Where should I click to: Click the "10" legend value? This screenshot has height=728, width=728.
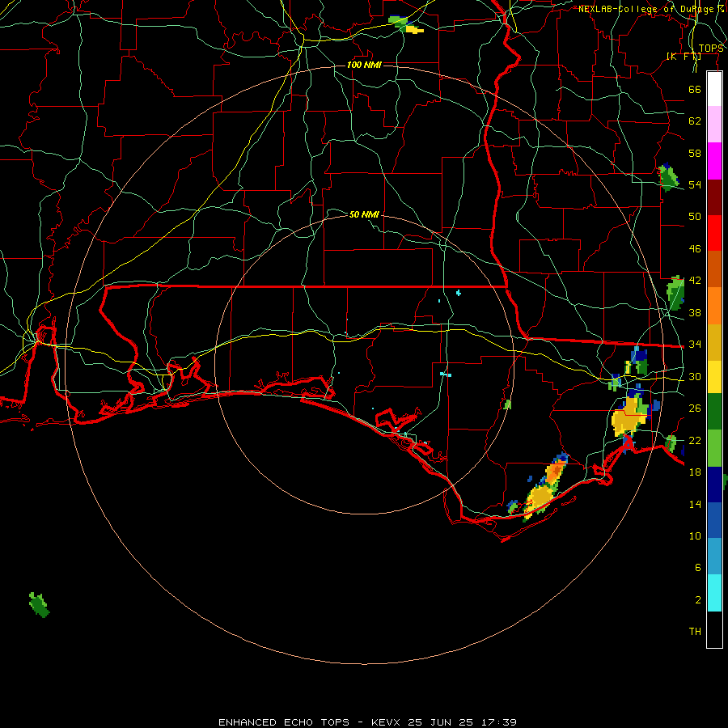(695, 535)
